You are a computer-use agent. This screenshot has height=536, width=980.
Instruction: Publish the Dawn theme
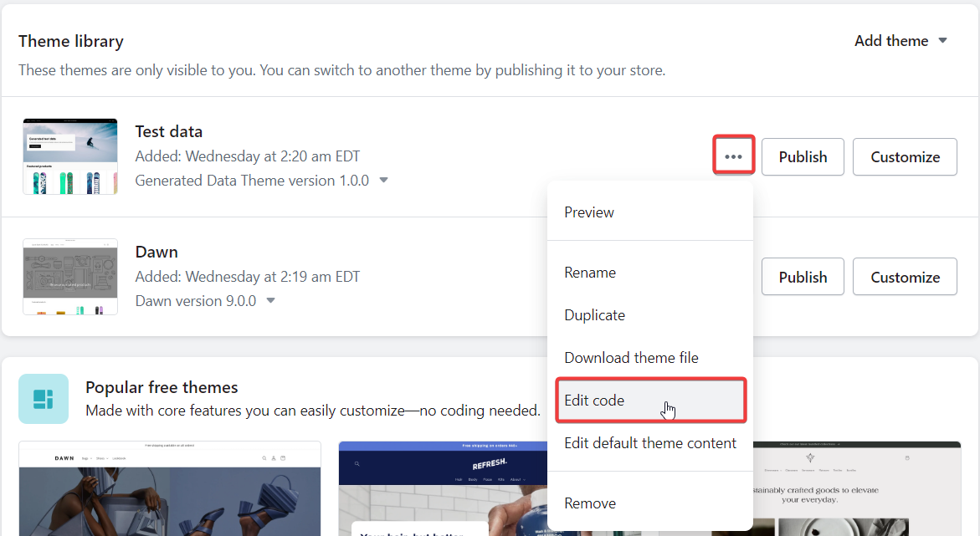[x=803, y=276]
